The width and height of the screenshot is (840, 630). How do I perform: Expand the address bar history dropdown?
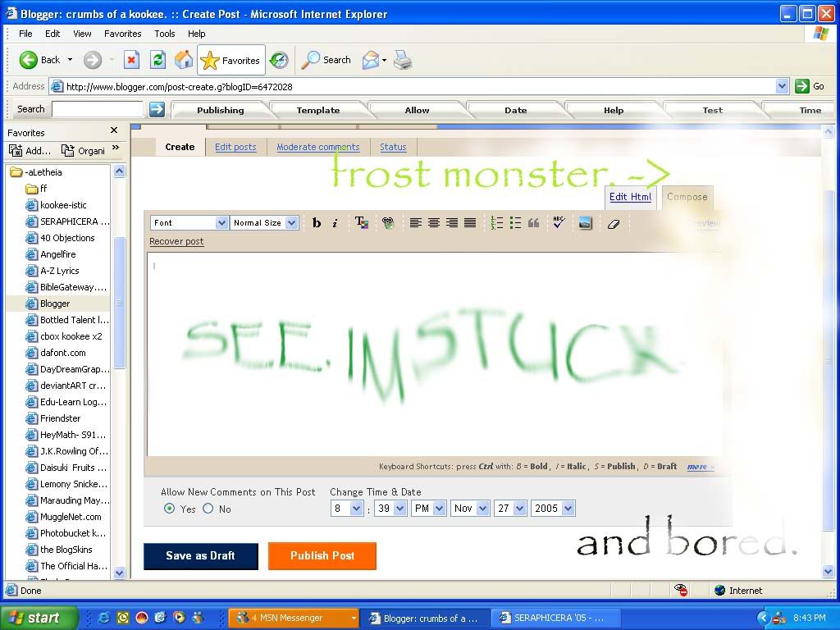click(x=782, y=86)
